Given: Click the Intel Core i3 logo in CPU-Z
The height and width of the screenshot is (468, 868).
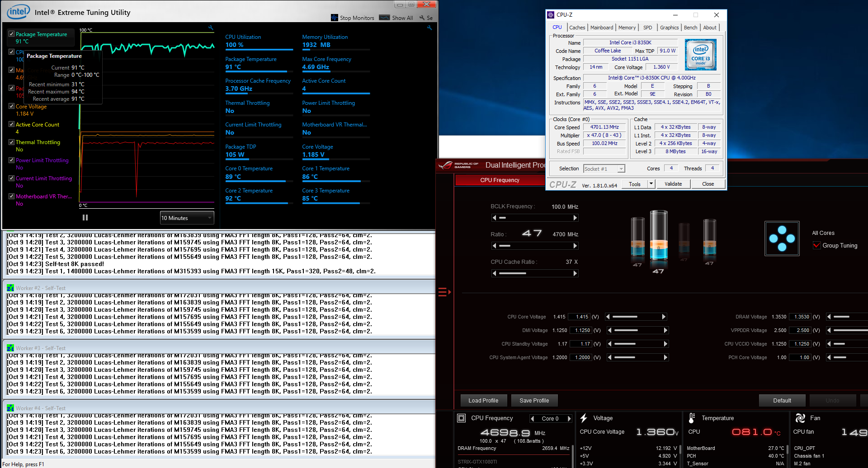Looking at the screenshot, I should pyautogui.click(x=701, y=55).
